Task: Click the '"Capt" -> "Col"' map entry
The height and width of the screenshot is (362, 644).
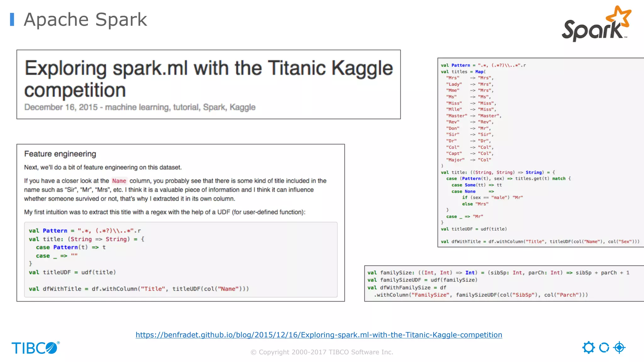Action: (470, 154)
